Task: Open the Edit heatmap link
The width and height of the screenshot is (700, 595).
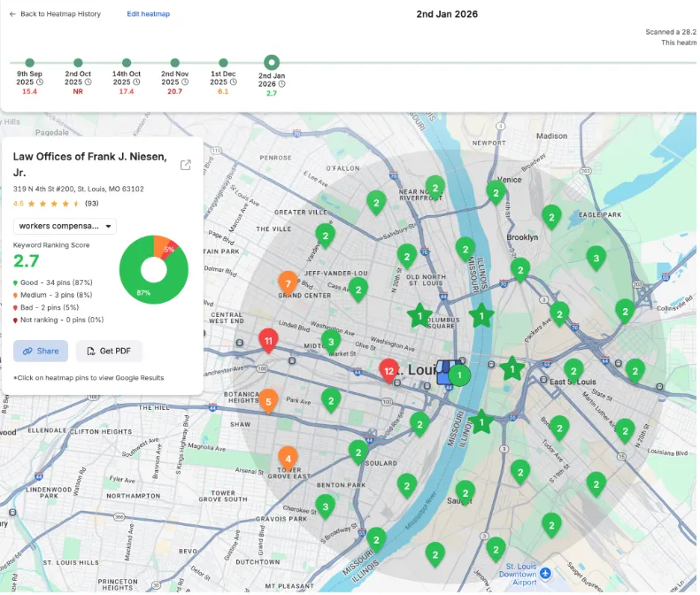Action: point(148,14)
